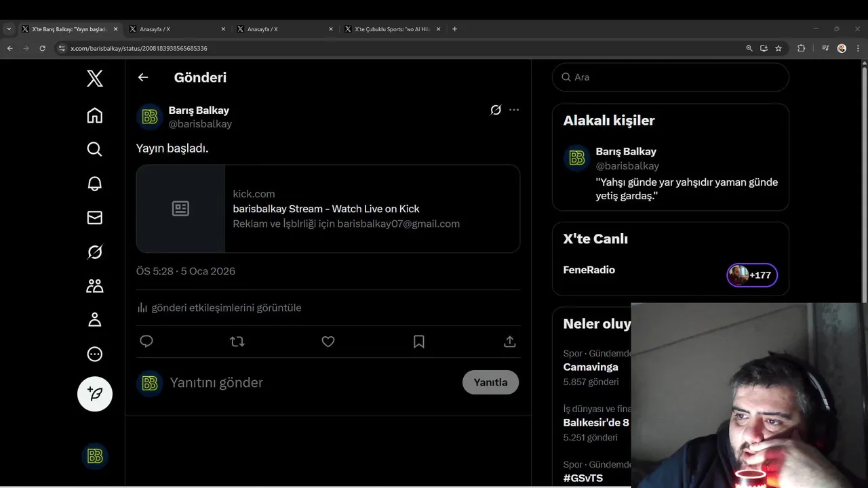Viewport: 868px width, 488px height.
Task: Click the compose post feather button
Action: point(95,394)
